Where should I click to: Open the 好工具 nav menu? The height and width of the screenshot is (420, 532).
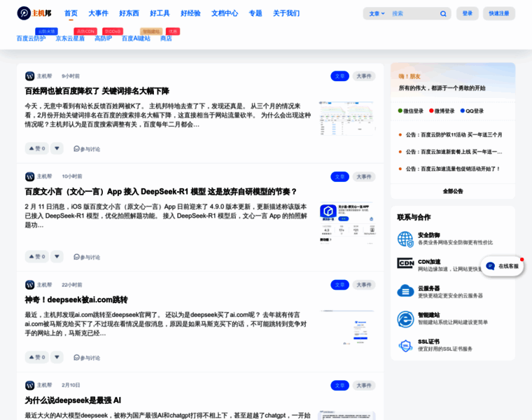pyautogui.click(x=160, y=13)
